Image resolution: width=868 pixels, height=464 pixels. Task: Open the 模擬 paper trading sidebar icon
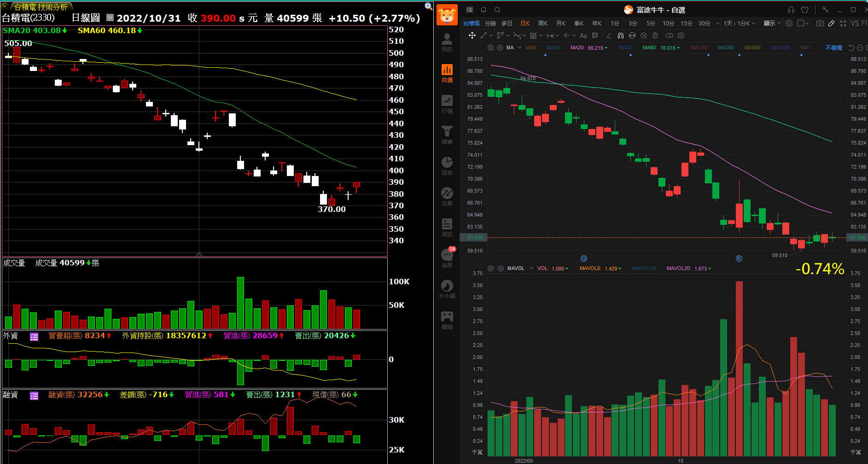tap(447, 320)
